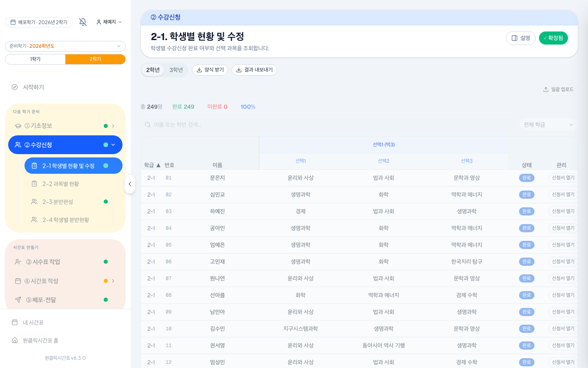Image resolution: width=588 pixels, height=368 pixels.
Task: Click 동아시아 역사 기행 cell
Action: coord(383,346)
